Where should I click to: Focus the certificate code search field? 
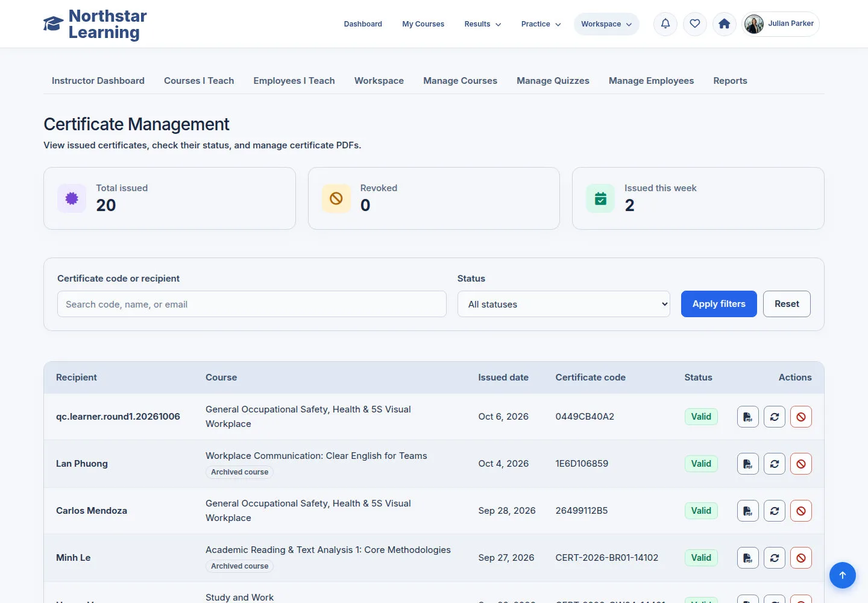click(x=252, y=304)
